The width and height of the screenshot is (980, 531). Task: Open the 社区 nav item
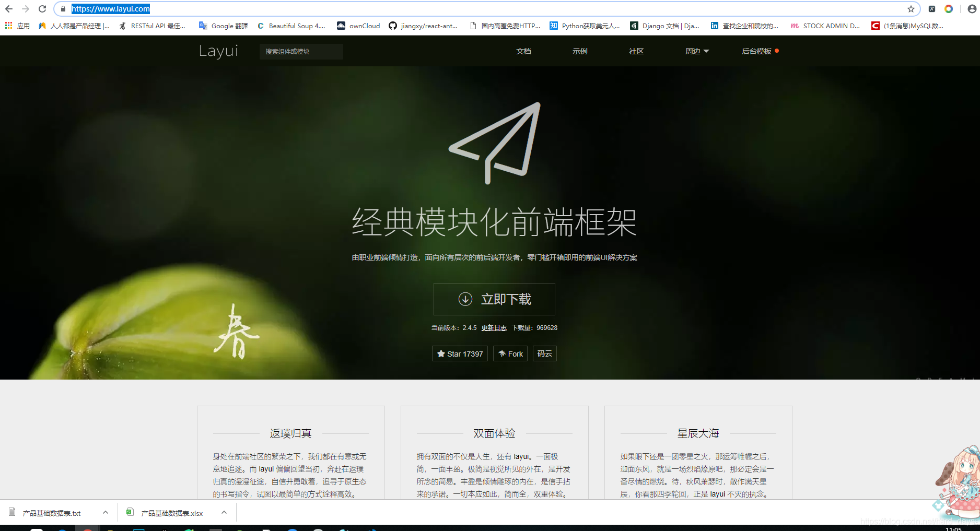click(x=636, y=51)
